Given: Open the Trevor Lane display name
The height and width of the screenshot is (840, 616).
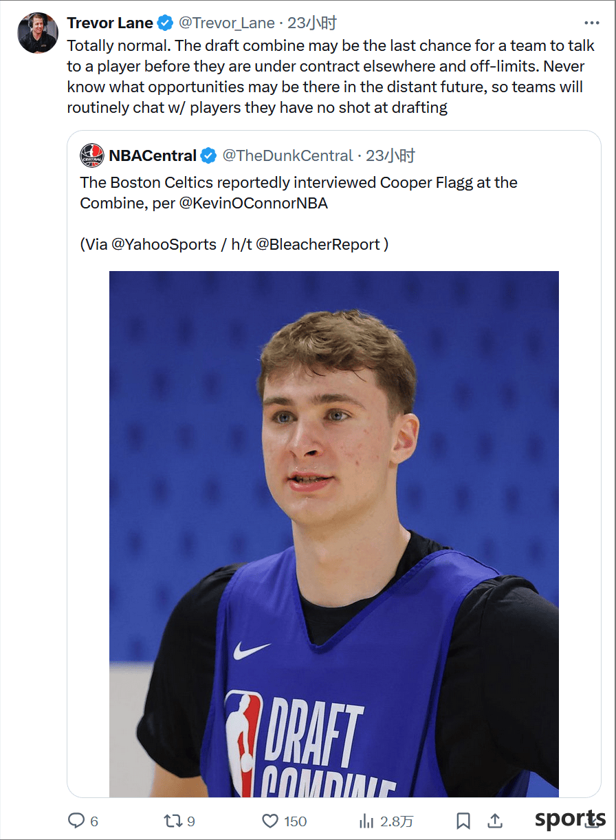Looking at the screenshot, I should (x=110, y=23).
